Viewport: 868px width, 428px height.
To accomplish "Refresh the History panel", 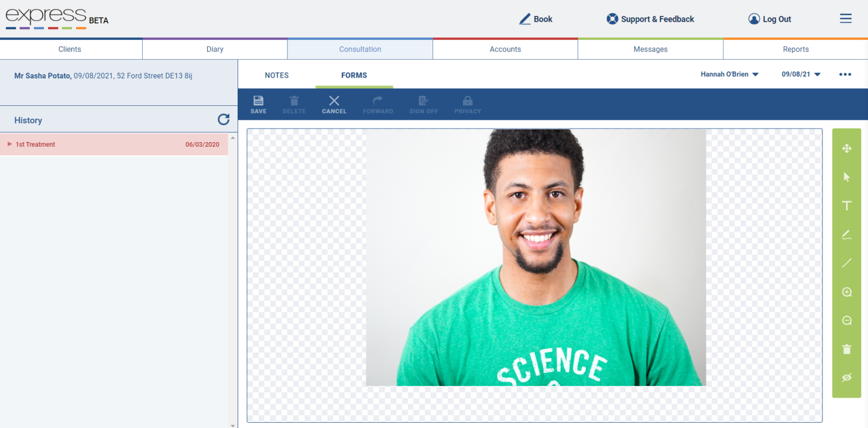I will pyautogui.click(x=224, y=120).
